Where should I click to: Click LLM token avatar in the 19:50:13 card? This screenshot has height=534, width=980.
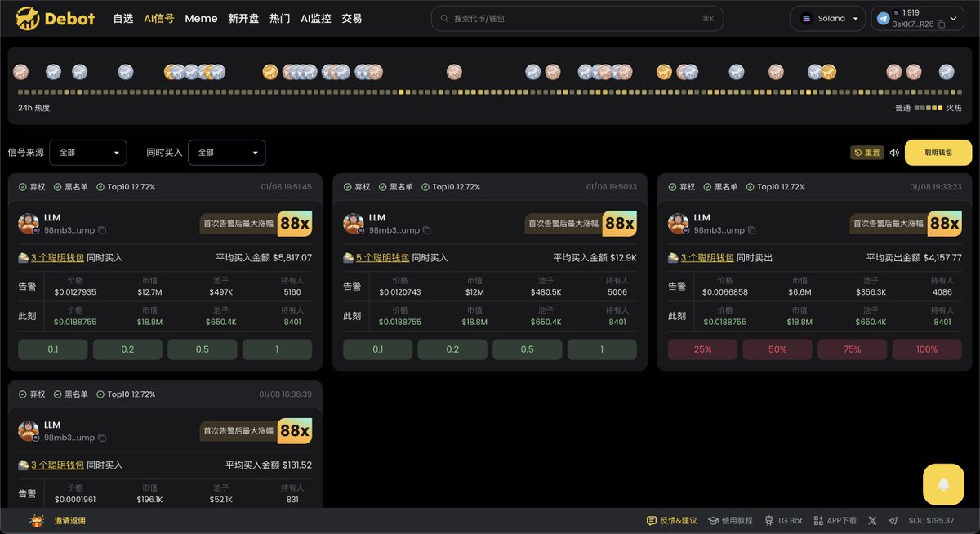tap(354, 224)
